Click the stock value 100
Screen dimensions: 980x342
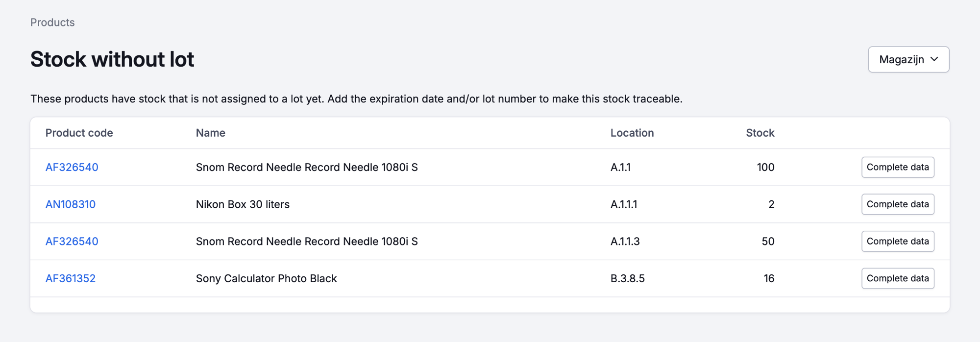(x=765, y=167)
